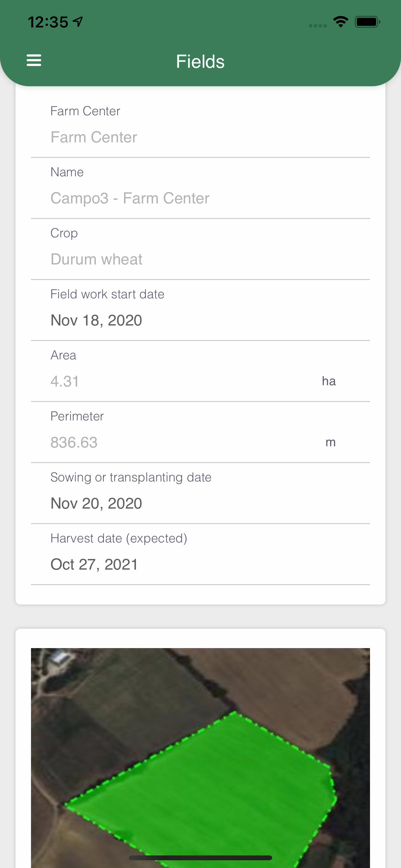Screen dimensions: 401x868
Task: Tap the home indicator bar
Action: coord(200,858)
